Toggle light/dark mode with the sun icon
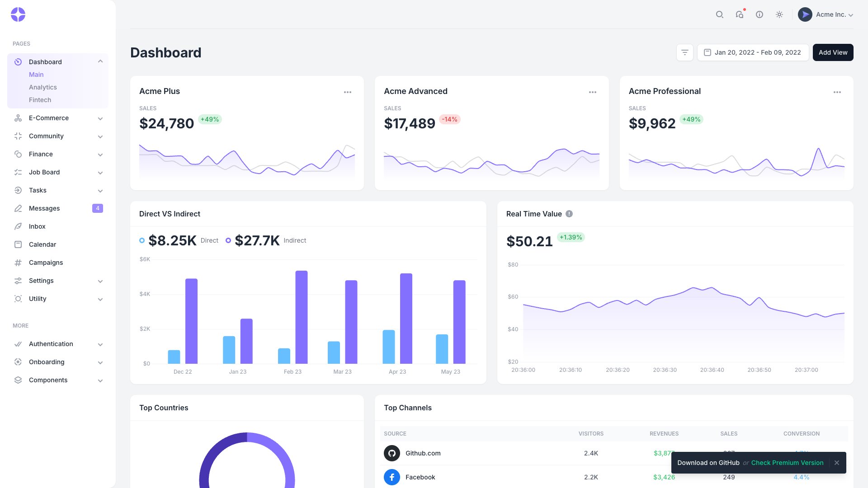 click(779, 14)
